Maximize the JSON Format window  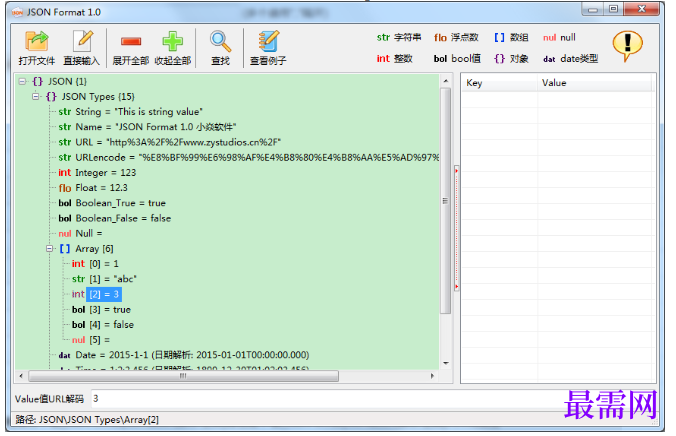click(613, 9)
